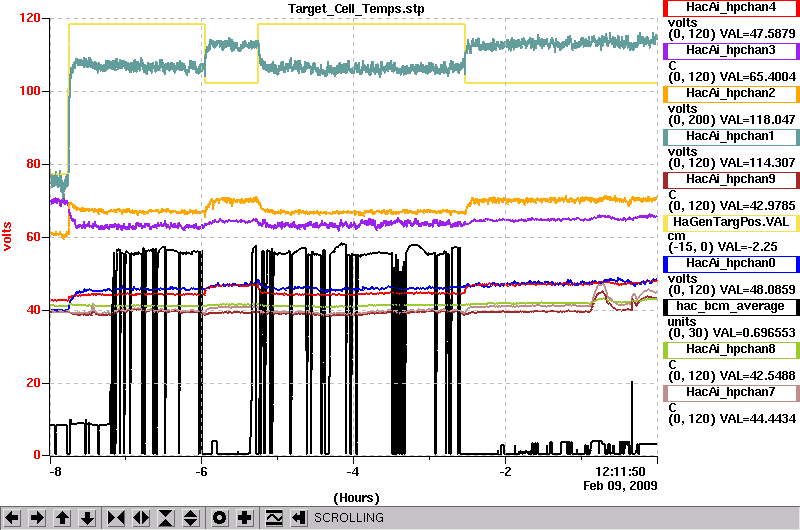Click the range text (-15, 0) VAL=-2.25

point(723,247)
